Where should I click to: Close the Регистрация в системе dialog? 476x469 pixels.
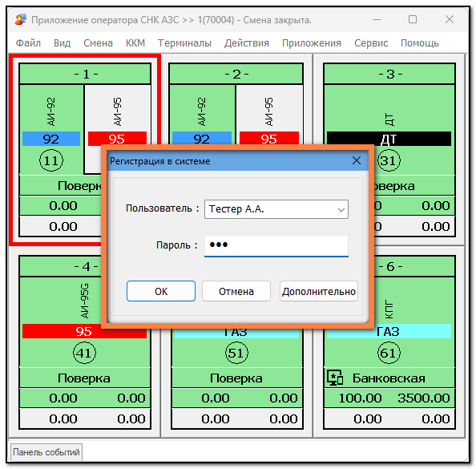click(357, 160)
